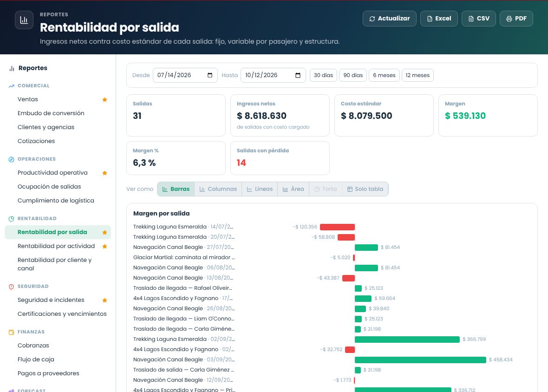The image size is (548, 392).
Task: Click the chart icon beside the Rentabilidad por salida title
Action: coord(24,20)
